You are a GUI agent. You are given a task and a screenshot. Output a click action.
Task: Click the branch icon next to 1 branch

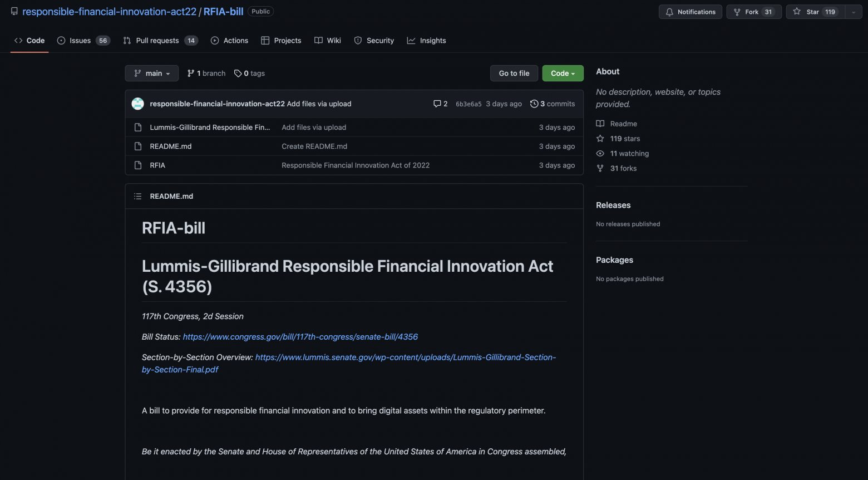[191, 74]
